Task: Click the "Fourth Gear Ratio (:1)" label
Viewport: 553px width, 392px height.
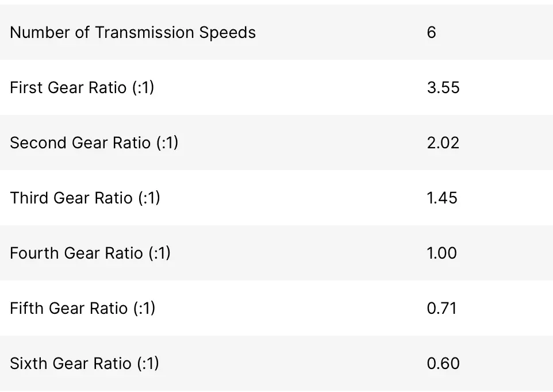Action: click(90, 253)
